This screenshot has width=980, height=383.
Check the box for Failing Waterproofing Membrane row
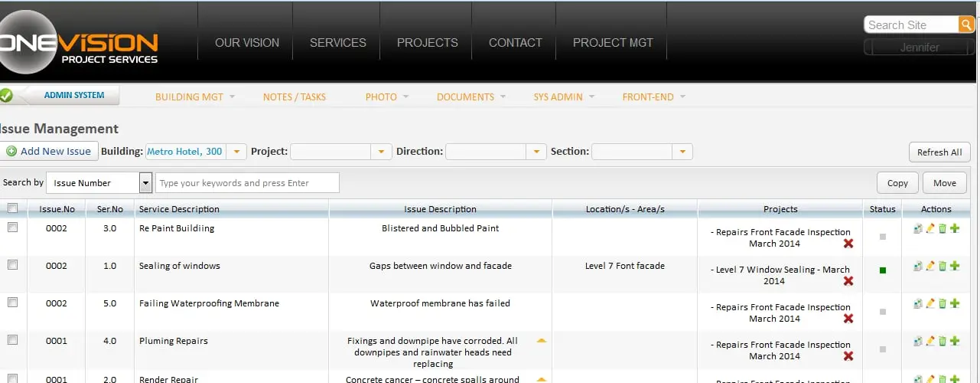pos(12,303)
